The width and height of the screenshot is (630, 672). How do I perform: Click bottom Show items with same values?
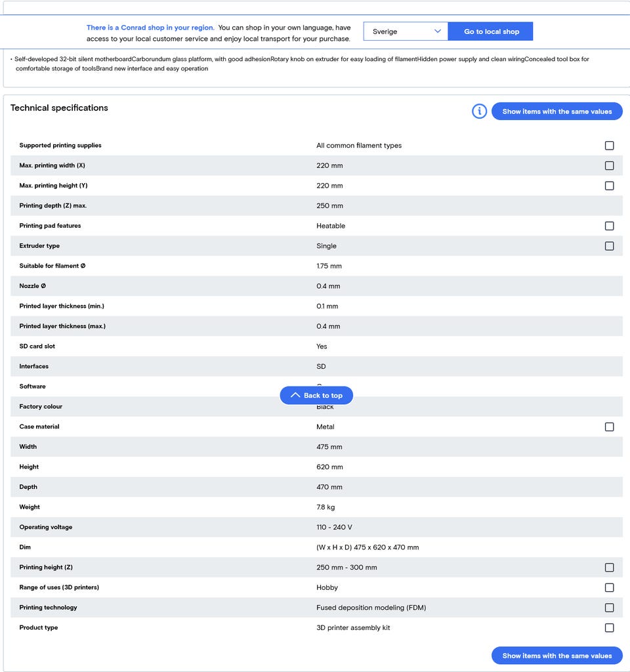click(x=556, y=656)
